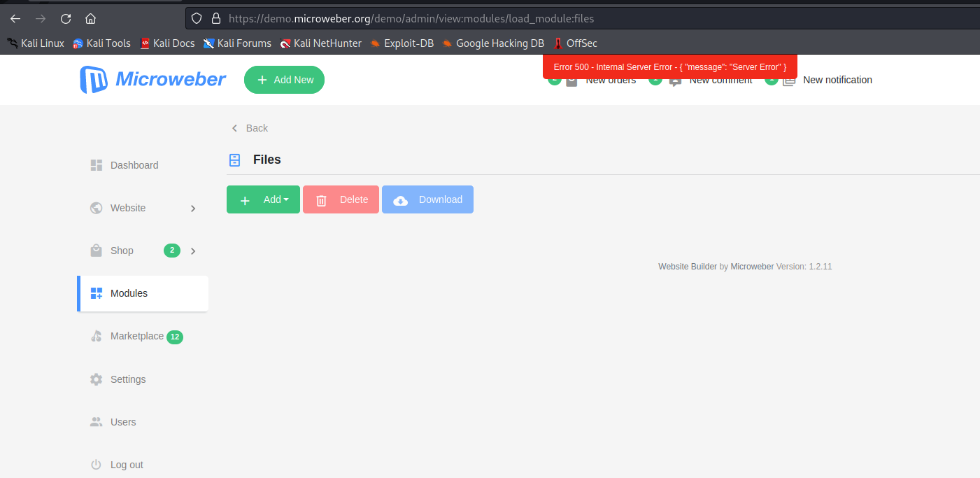This screenshot has width=980, height=478.
Task: Click the New notification list icon
Action: coord(789,80)
